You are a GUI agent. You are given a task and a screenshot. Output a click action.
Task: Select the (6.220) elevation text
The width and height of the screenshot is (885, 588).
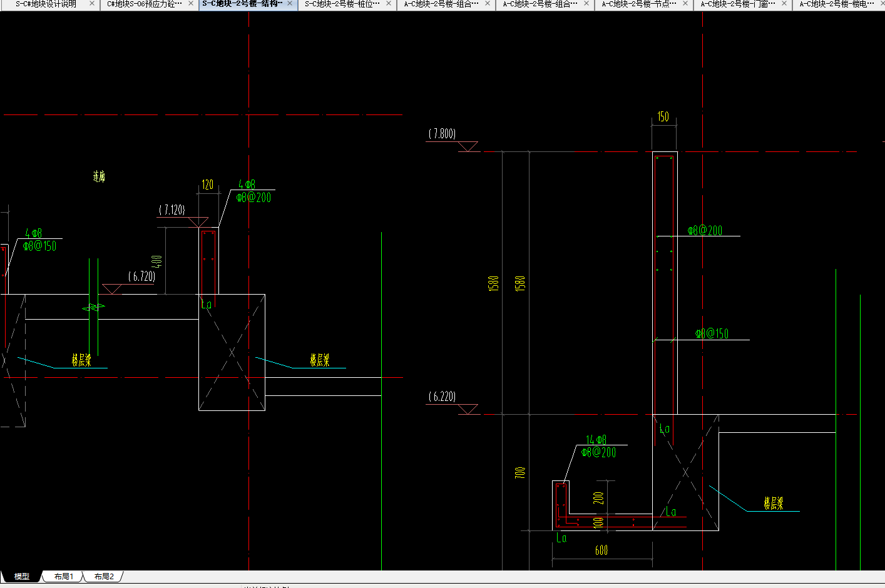point(442,397)
